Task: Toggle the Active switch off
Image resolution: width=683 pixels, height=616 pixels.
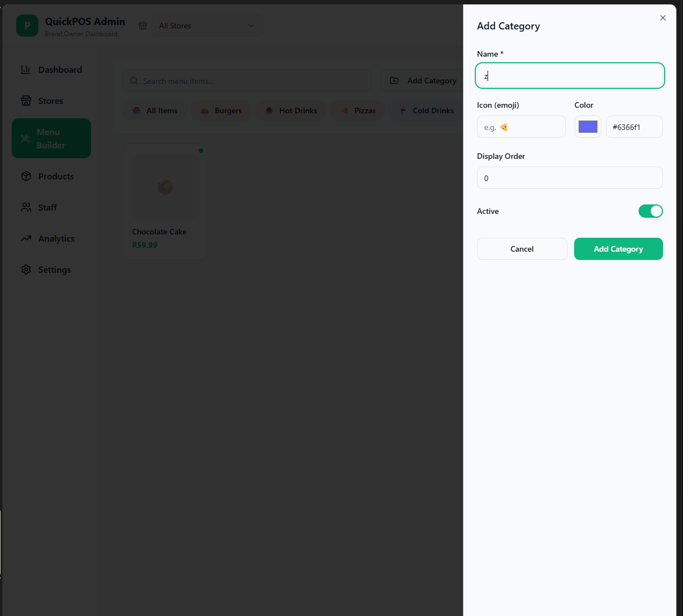Action: 650,211
